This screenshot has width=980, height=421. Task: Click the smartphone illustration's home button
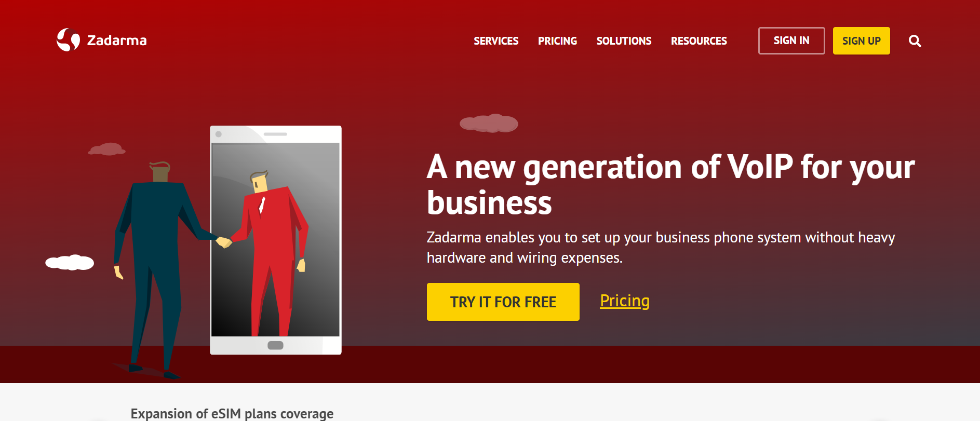(275, 345)
